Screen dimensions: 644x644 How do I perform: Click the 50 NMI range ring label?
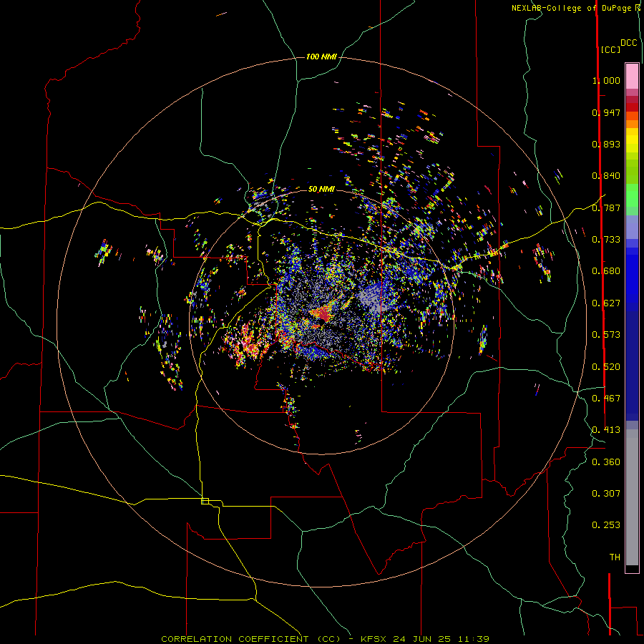(x=321, y=189)
